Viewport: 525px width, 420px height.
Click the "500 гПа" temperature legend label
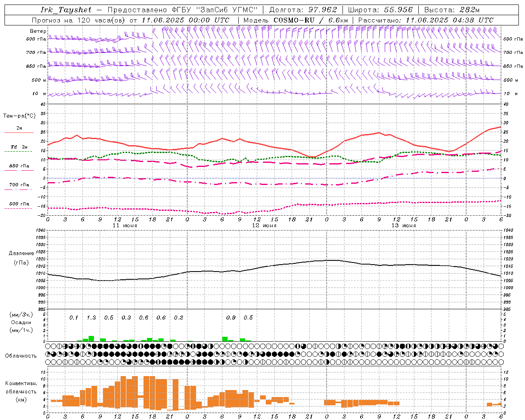pyautogui.click(x=19, y=204)
